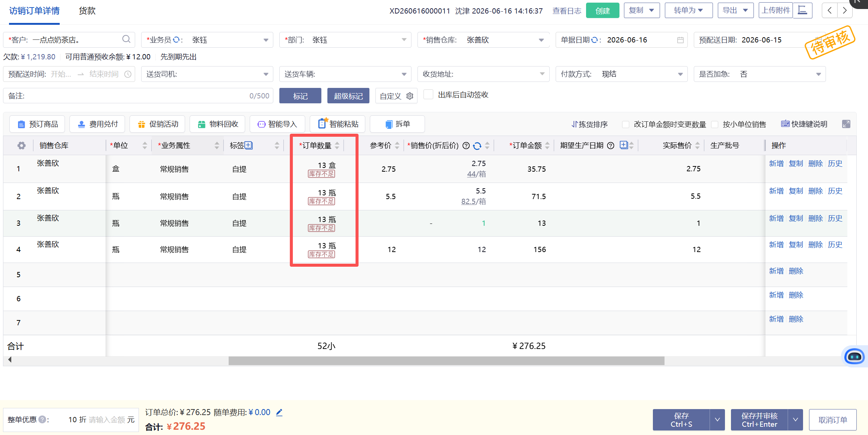Open the 保存 split-button arrow
The image size is (868, 435).
click(x=717, y=420)
